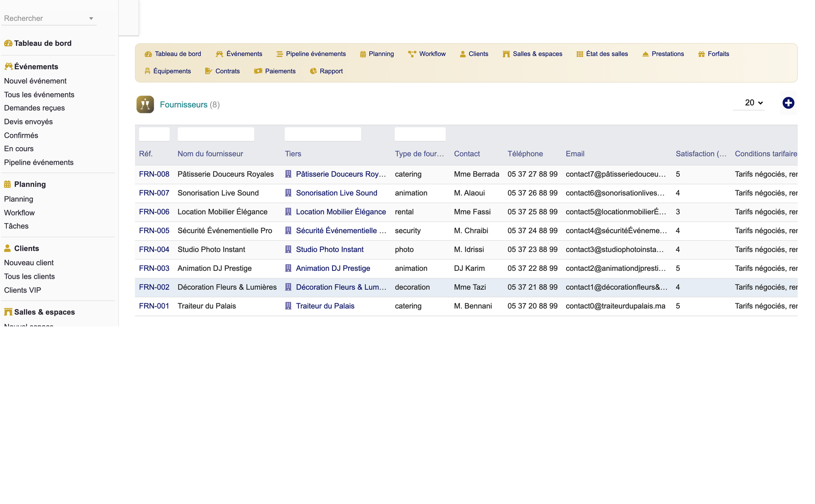
Task: Click the Paiements money icon in top bar
Action: pos(258,71)
